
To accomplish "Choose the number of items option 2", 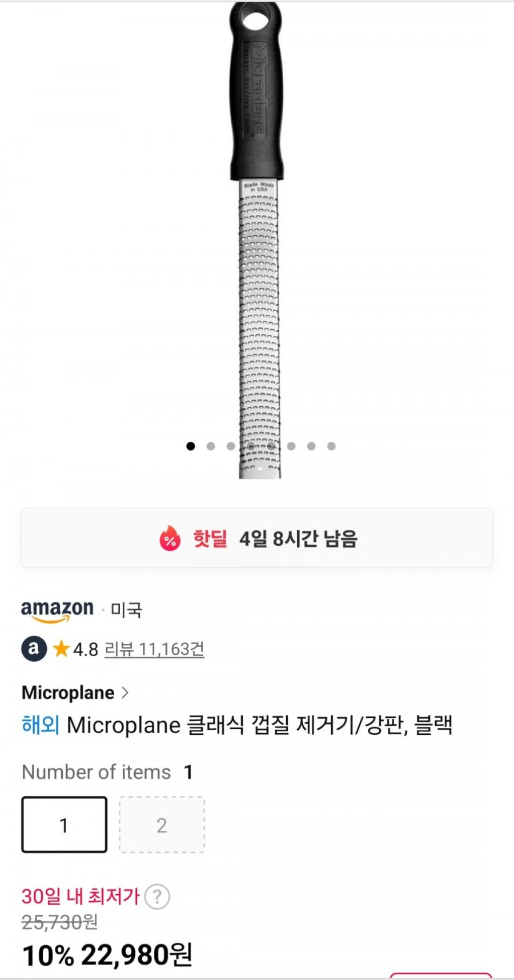I will 162,825.
